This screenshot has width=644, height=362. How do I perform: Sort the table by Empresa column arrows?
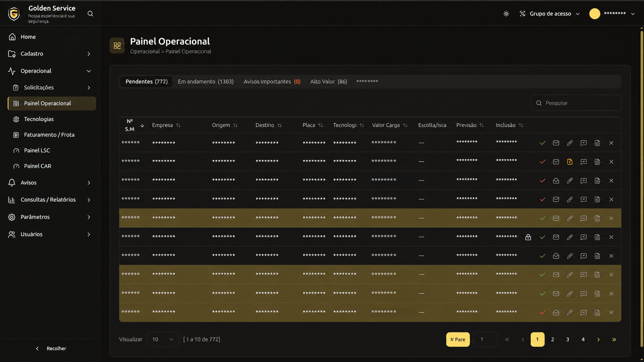tap(178, 125)
